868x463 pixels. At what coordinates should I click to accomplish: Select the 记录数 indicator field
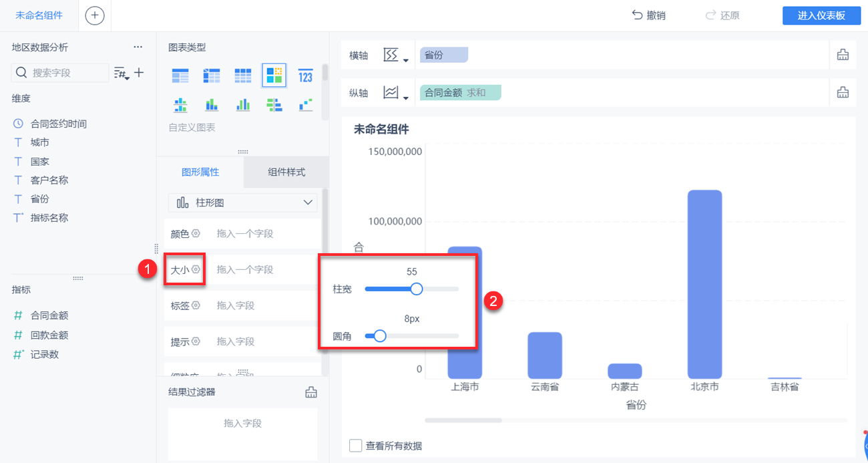(44, 355)
